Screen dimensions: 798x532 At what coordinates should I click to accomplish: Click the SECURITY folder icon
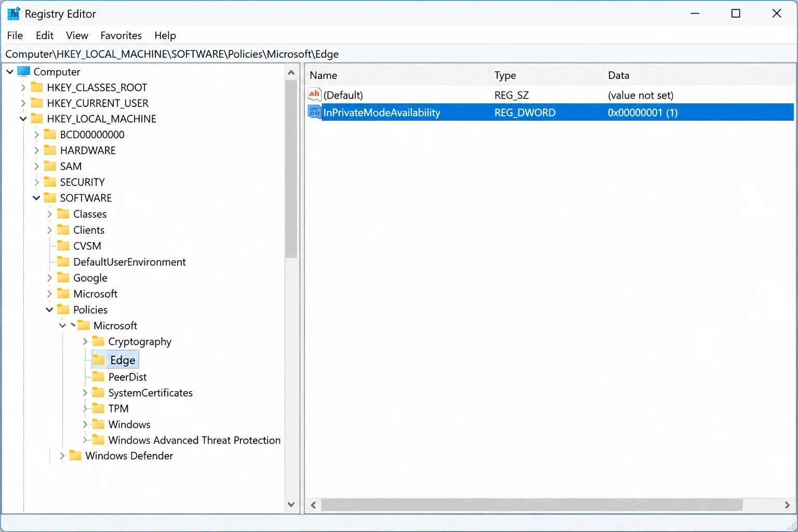(50, 182)
